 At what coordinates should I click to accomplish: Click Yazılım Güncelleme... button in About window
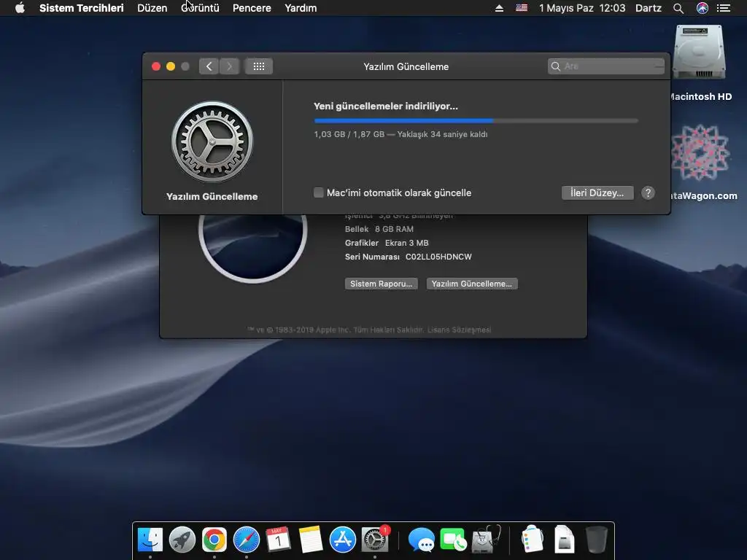[x=472, y=284]
